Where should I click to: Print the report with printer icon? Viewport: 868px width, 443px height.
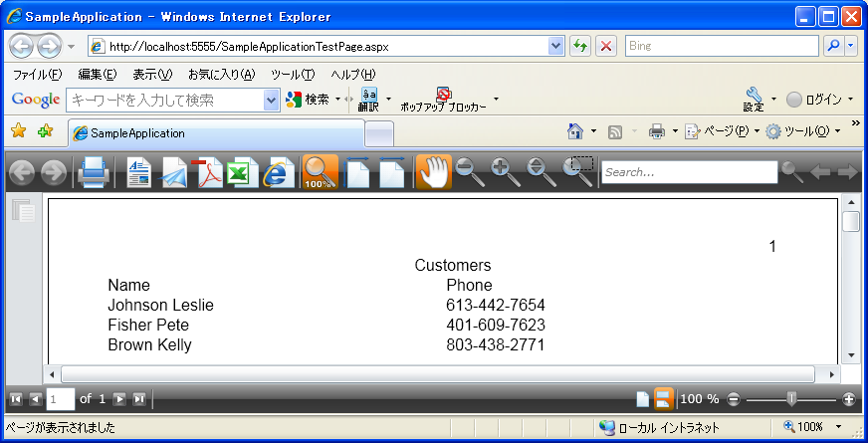(x=93, y=172)
